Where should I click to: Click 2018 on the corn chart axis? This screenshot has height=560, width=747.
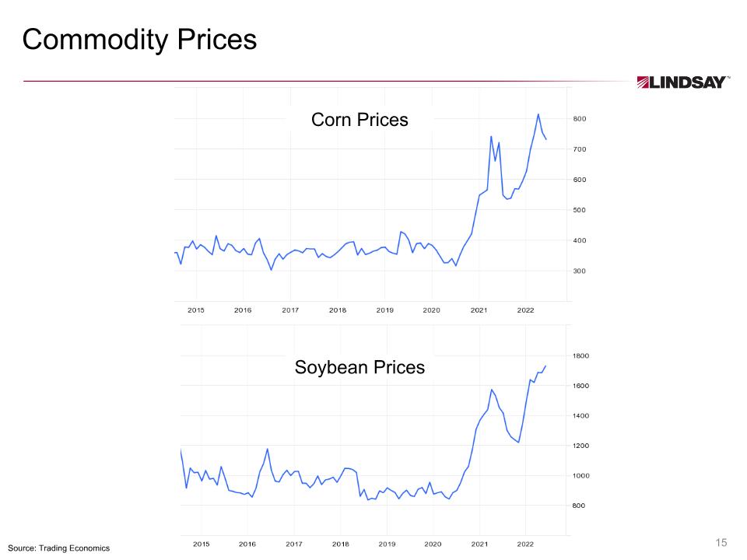tap(338, 310)
